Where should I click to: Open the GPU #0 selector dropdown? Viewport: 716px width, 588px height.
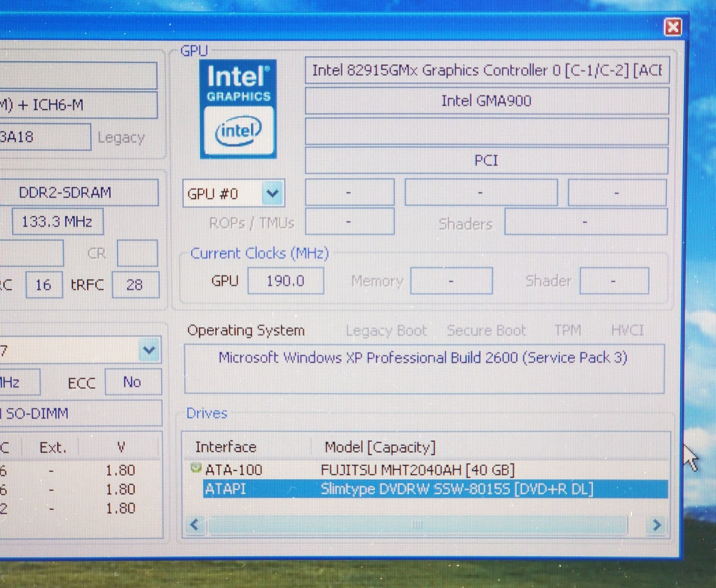pos(273,194)
